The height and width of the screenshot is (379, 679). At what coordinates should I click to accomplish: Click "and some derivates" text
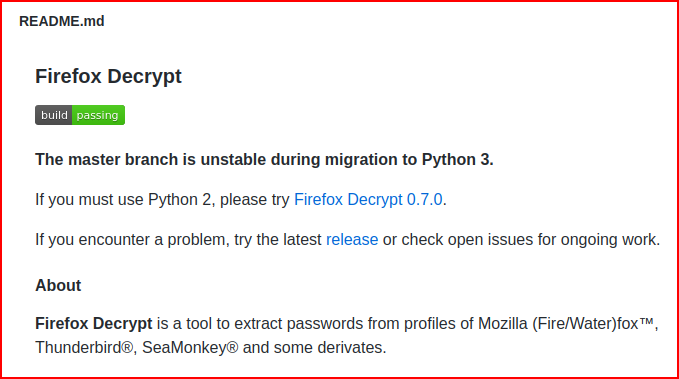pos(313,347)
